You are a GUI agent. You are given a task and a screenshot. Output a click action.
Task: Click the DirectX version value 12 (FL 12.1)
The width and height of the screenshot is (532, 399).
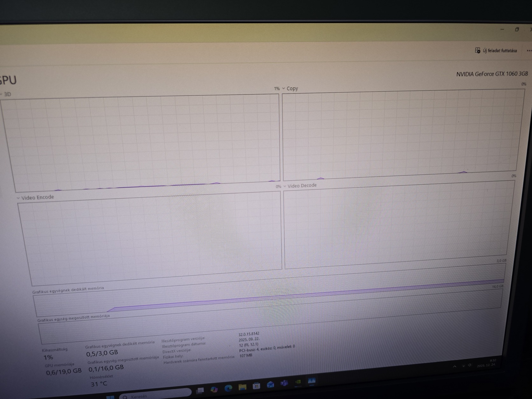click(x=249, y=345)
